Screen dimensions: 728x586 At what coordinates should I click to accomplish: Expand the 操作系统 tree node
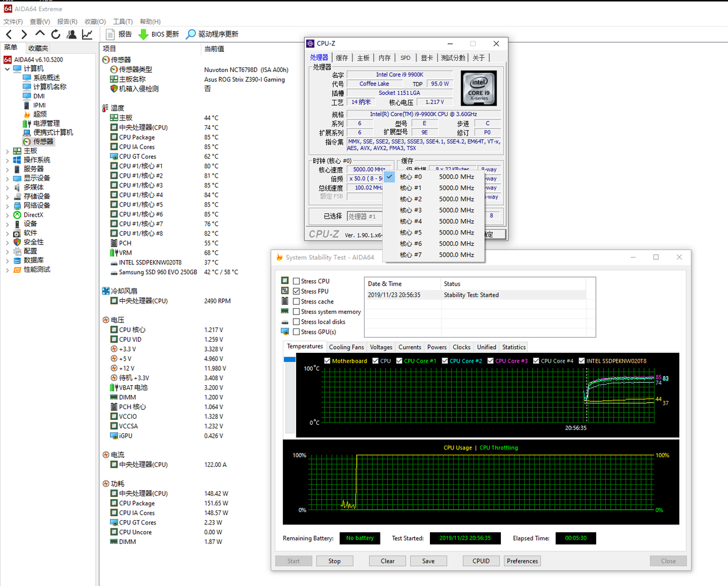click(7, 160)
